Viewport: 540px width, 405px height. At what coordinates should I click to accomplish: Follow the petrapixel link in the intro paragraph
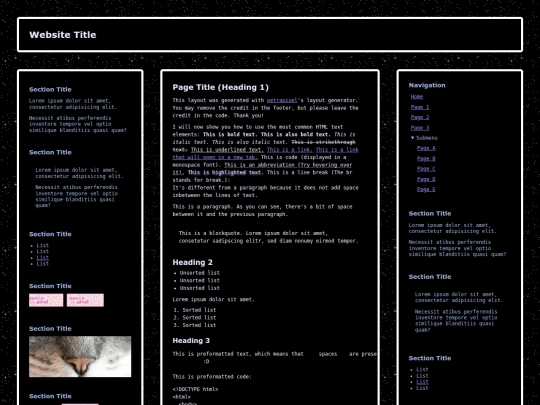click(x=282, y=100)
